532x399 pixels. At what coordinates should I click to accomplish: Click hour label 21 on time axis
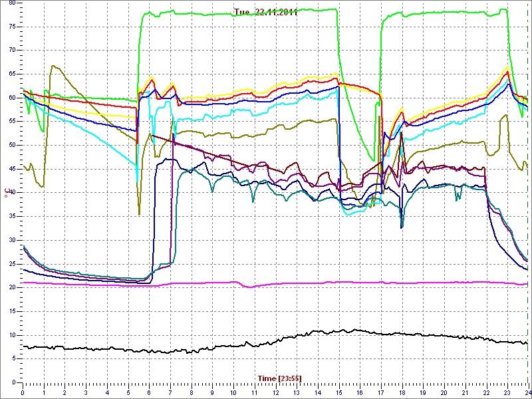point(465,392)
